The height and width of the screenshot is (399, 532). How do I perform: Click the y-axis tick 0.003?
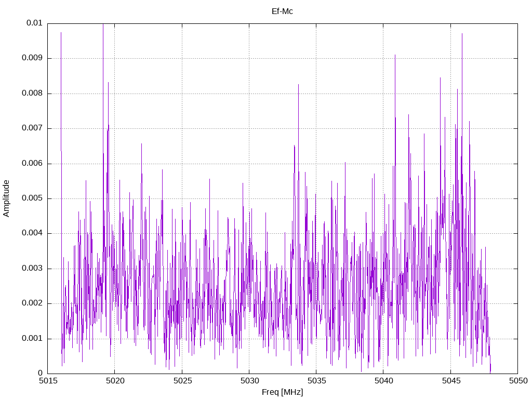tap(32, 269)
